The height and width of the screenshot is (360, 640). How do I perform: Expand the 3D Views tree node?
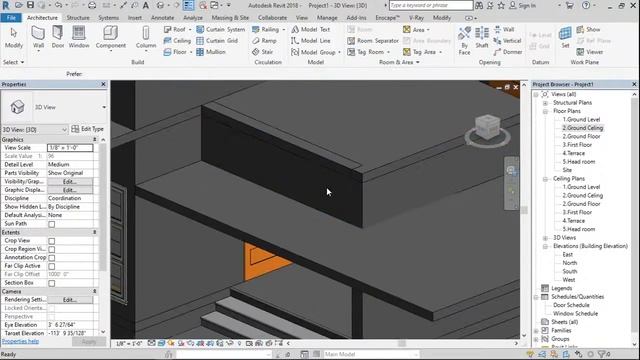tap(545, 238)
